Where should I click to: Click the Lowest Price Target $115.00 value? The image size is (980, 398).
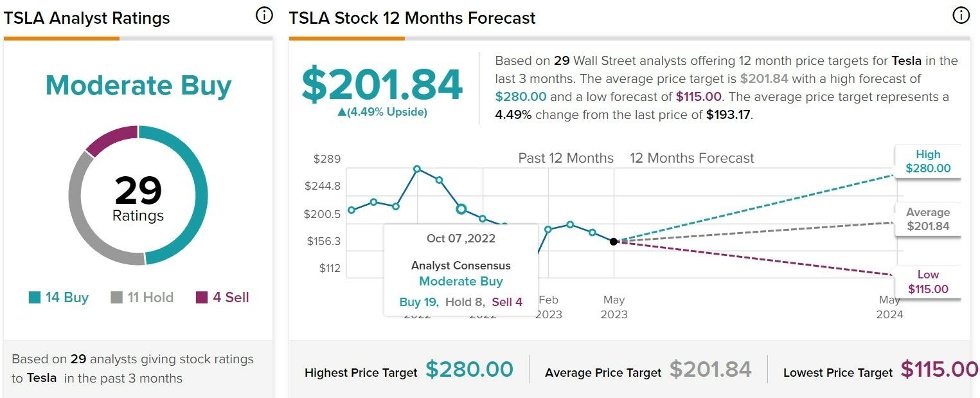(940, 370)
